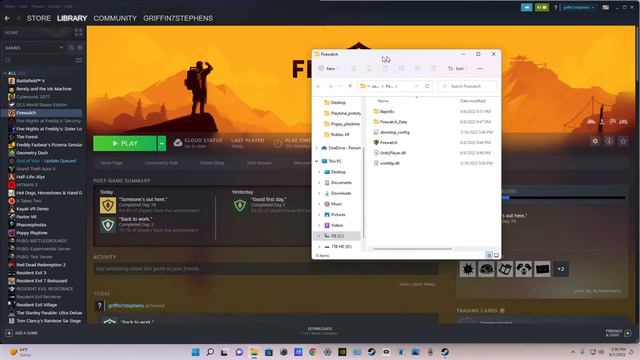This screenshot has width=640, height=360.
Task: Collapse the ALL games category
Action: click(x=5, y=73)
